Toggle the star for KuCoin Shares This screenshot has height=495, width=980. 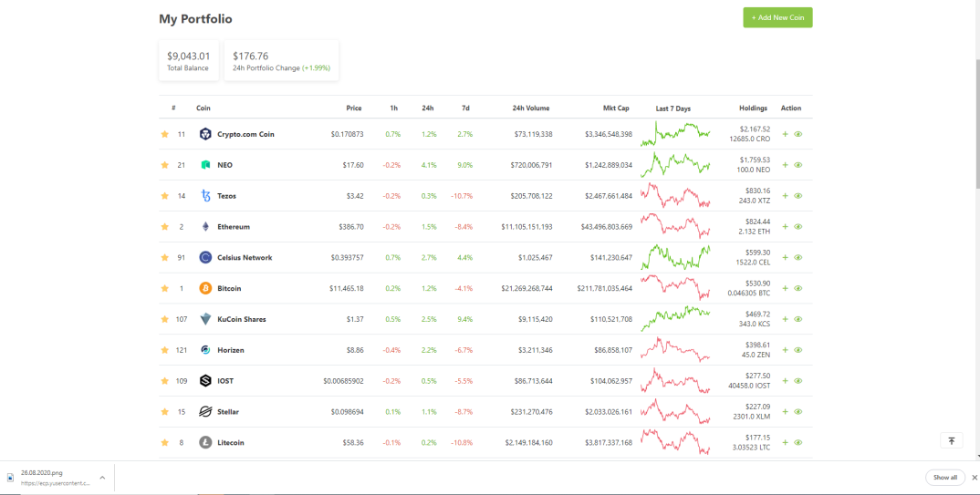[165, 319]
